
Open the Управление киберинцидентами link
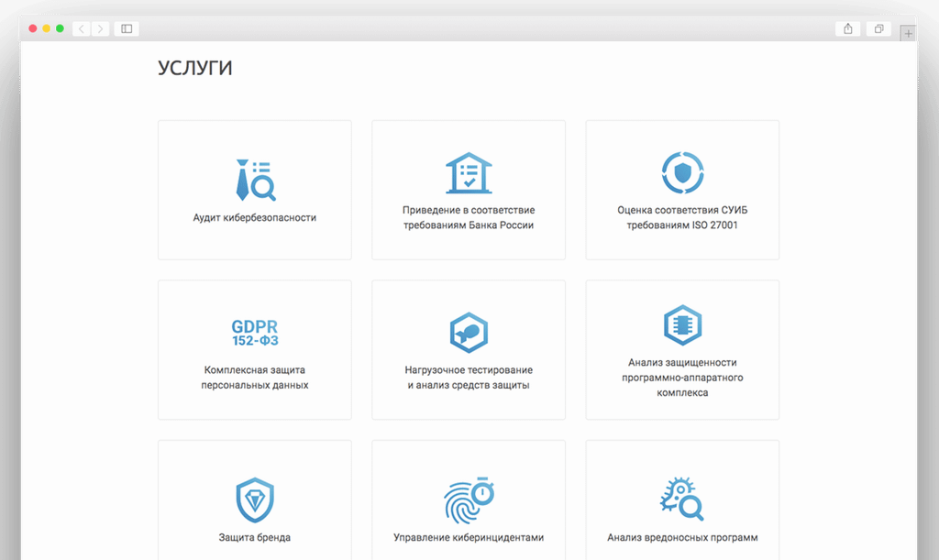469,537
